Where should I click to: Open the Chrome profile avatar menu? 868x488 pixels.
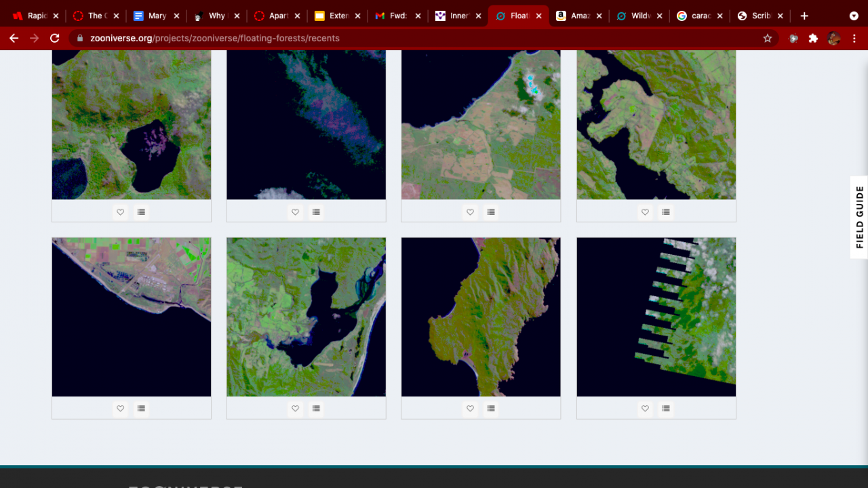click(x=834, y=39)
